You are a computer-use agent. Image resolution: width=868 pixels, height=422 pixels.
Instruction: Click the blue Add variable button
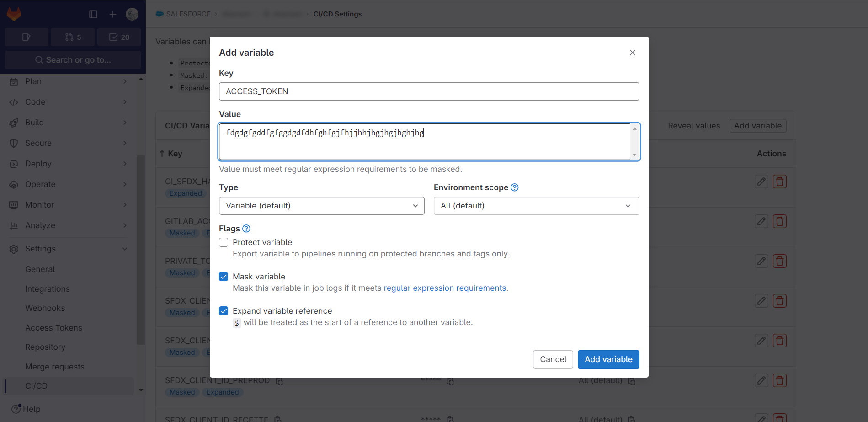coord(608,359)
